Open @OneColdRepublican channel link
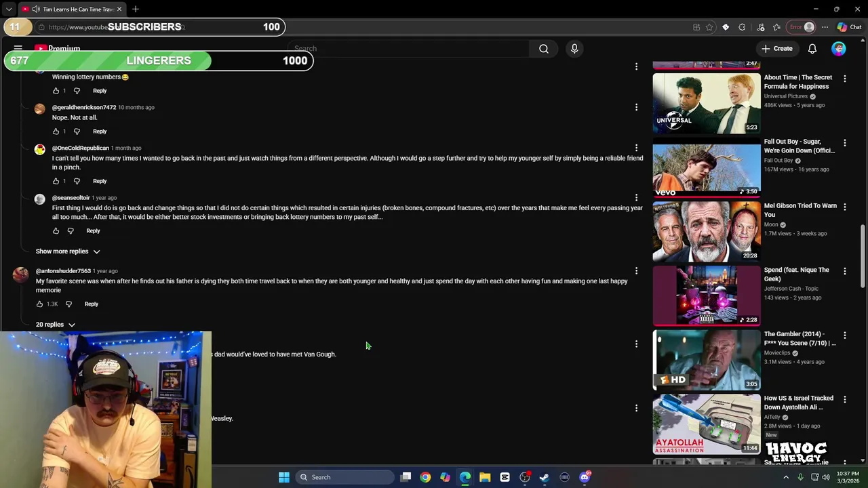Image resolution: width=868 pixels, height=488 pixels. (x=81, y=148)
